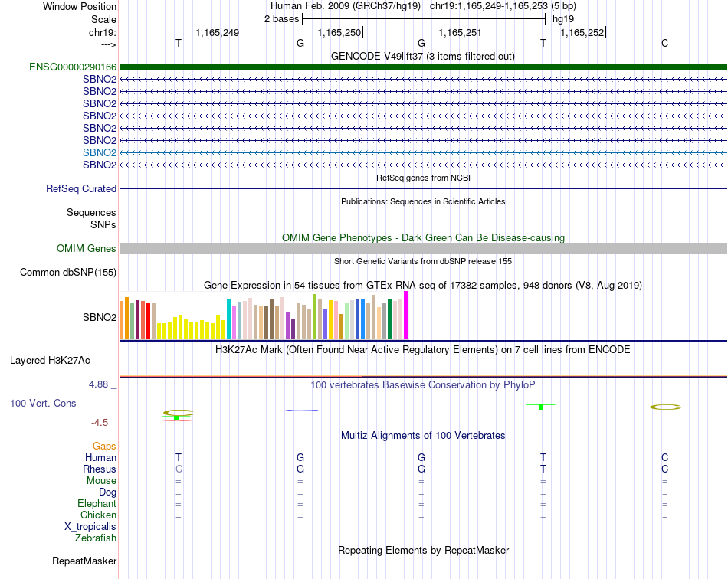
Task: Click the dark green ENSG00000290166 gene bar
Action: 423,67
